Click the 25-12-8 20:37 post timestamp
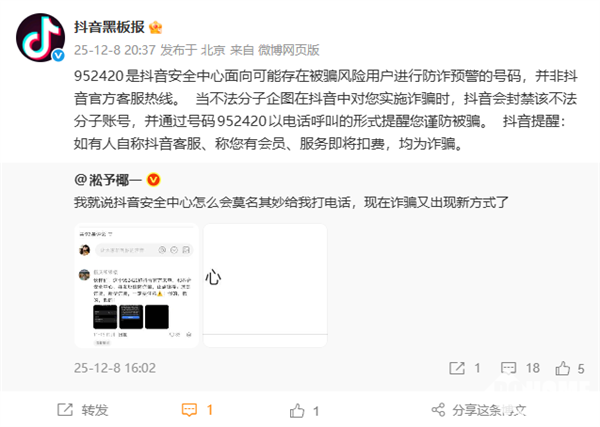The height and width of the screenshot is (427, 600). [115, 50]
